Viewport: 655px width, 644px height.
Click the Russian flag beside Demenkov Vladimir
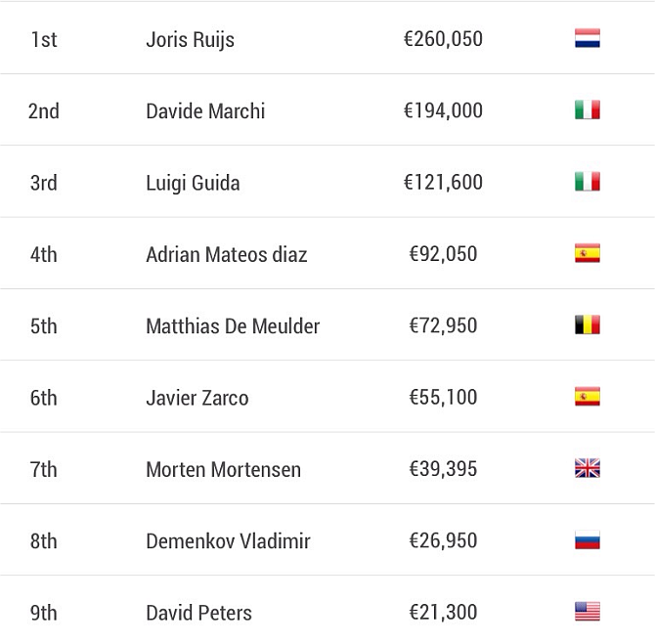[x=588, y=540]
